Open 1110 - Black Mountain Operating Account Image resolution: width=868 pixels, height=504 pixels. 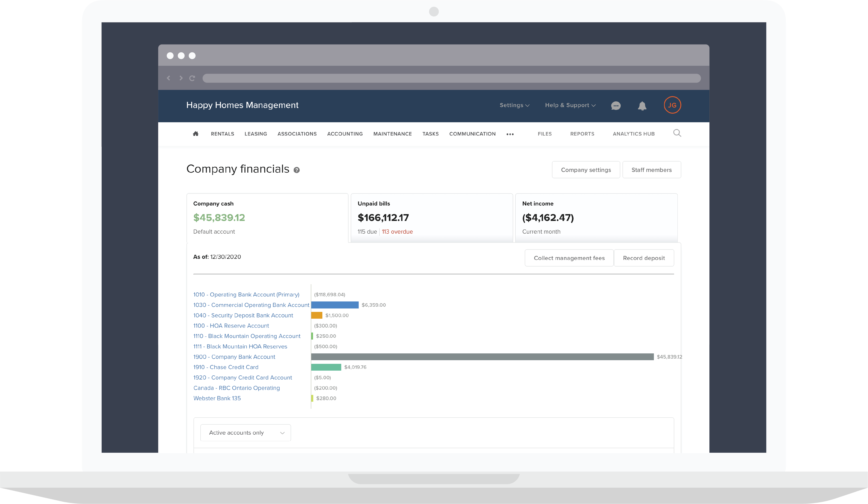tap(247, 336)
